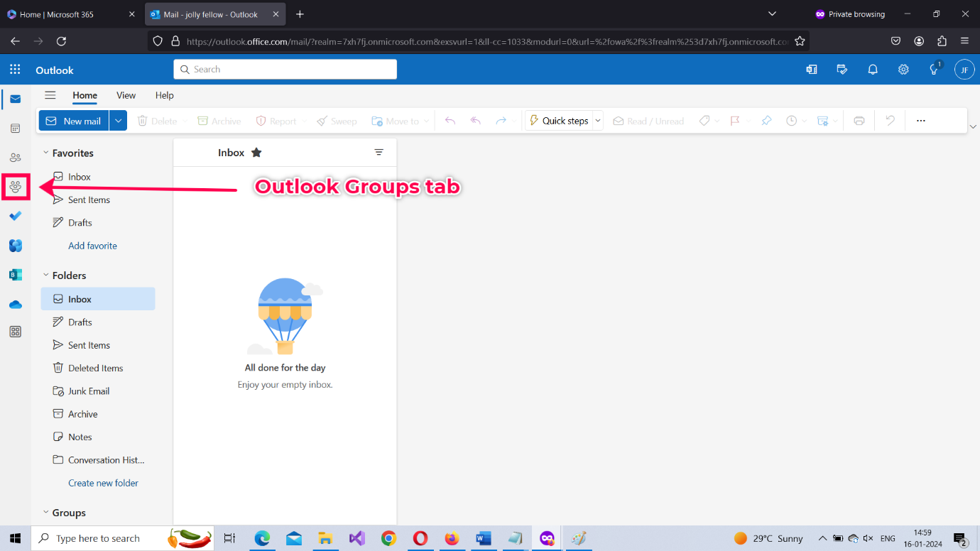Click the Reply all arrow in the ribbon
Image resolution: width=980 pixels, height=551 pixels.
[476, 121]
